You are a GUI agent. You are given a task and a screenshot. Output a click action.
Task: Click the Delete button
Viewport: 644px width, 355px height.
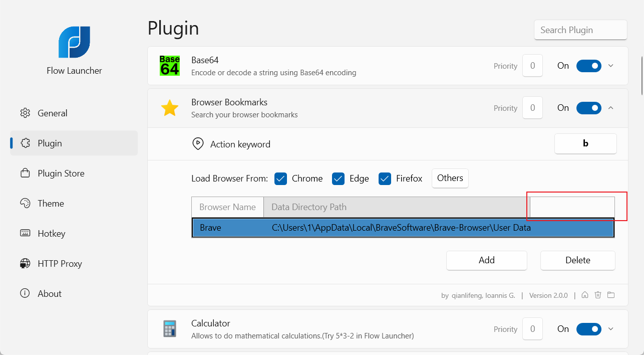coord(578,260)
